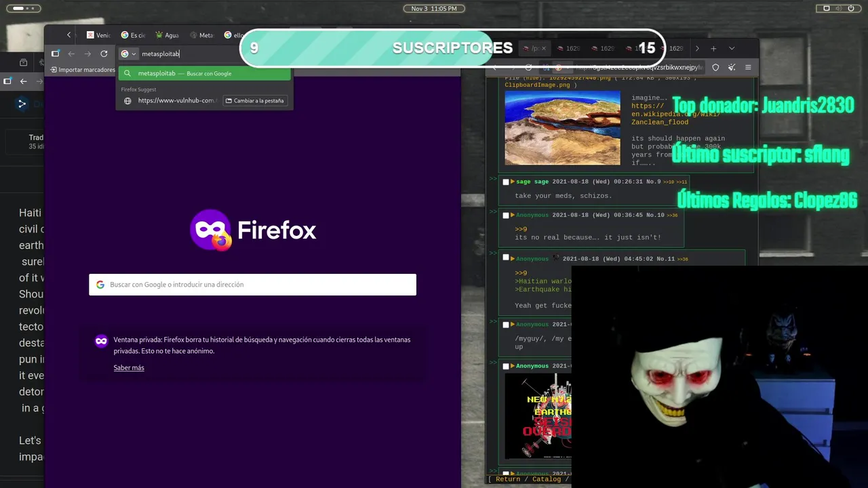The width and height of the screenshot is (868, 488).
Task: Expand the post menu arrow on post No.11
Action: [x=513, y=258]
